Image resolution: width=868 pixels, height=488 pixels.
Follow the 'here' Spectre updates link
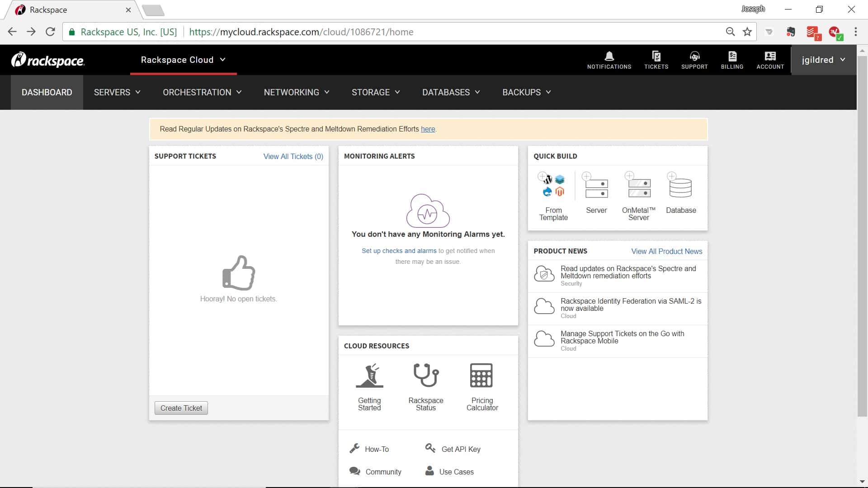pos(428,129)
